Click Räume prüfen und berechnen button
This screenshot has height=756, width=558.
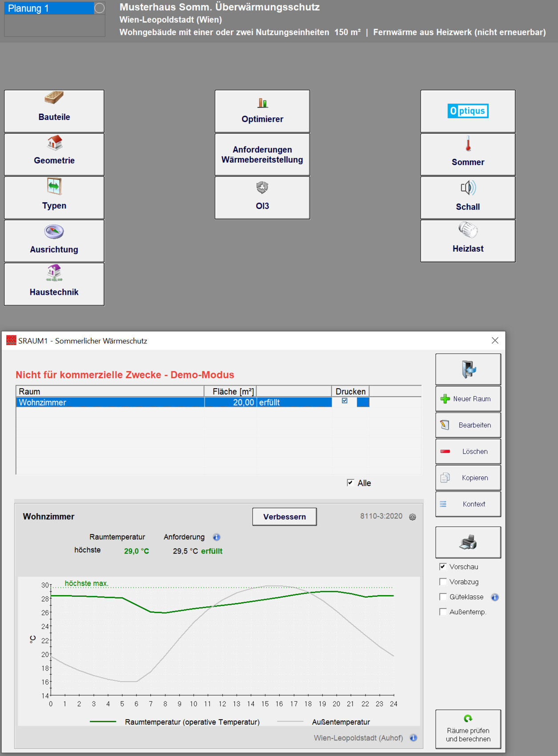tap(468, 729)
